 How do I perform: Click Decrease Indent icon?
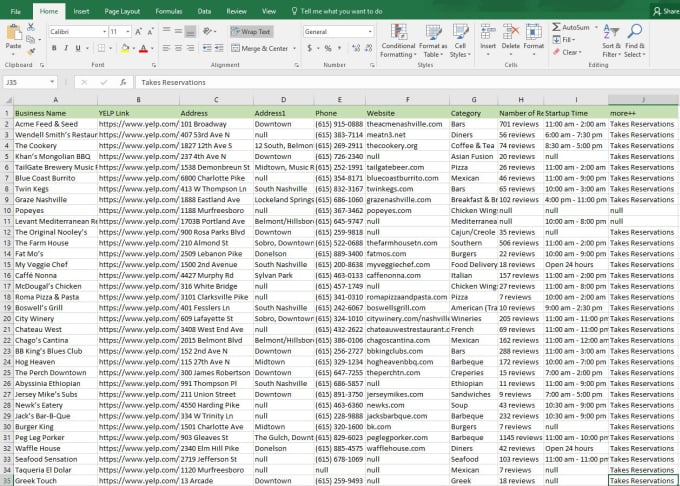[x=207, y=48]
